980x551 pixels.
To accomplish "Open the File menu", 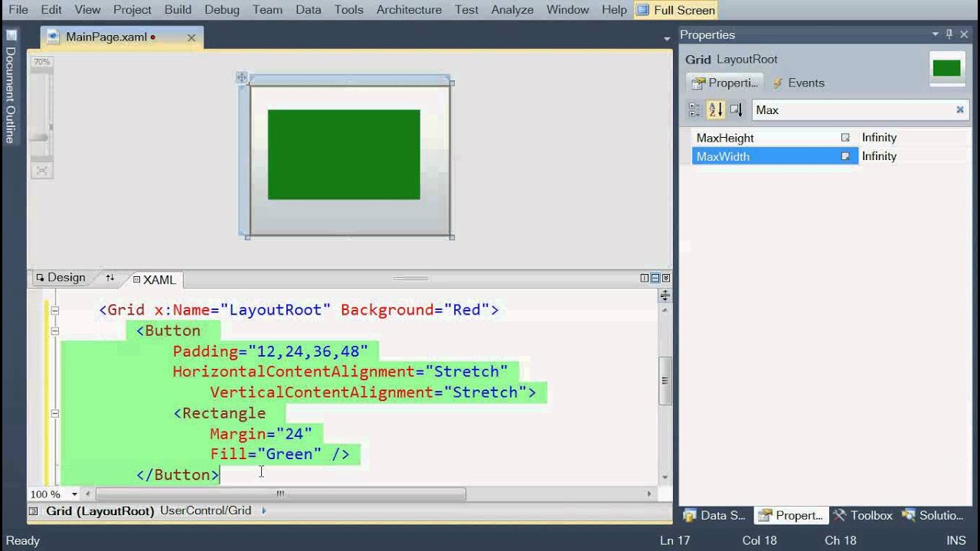I will pyautogui.click(x=18, y=10).
